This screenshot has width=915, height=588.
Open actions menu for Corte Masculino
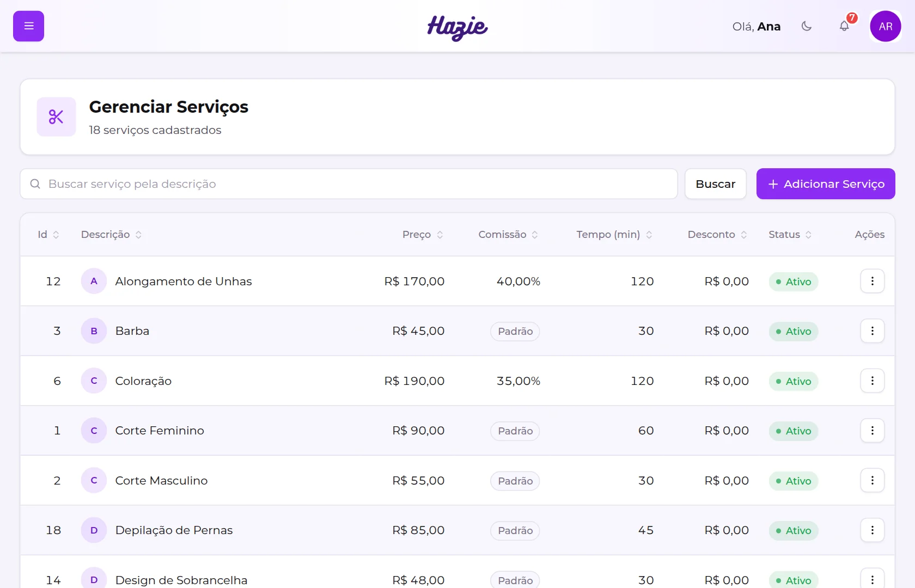pos(873,480)
